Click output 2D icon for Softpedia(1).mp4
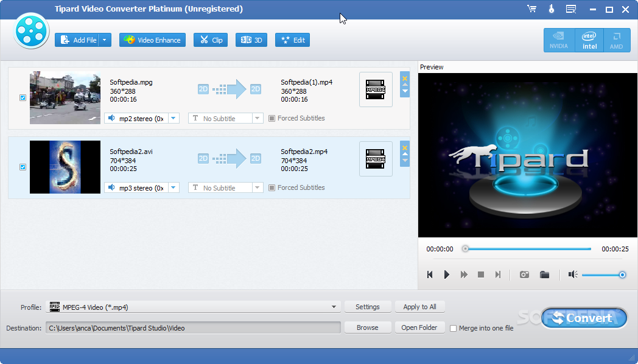 256,89
